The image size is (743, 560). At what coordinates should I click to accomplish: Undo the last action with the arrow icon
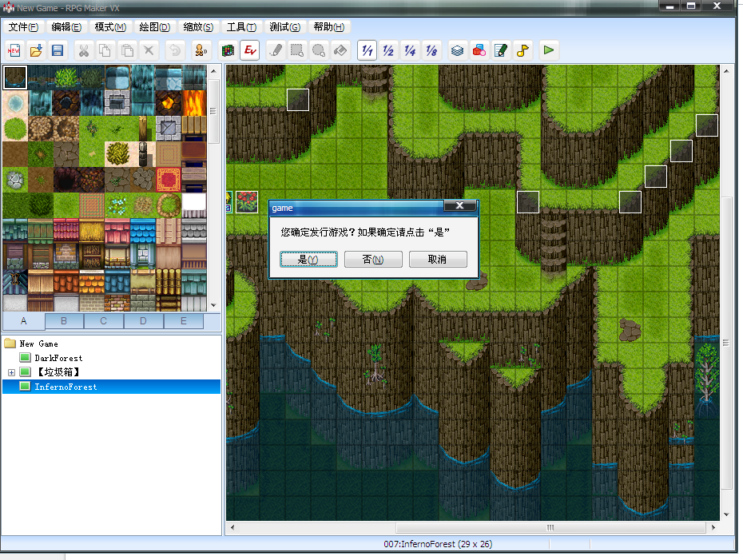(x=175, y=50)
